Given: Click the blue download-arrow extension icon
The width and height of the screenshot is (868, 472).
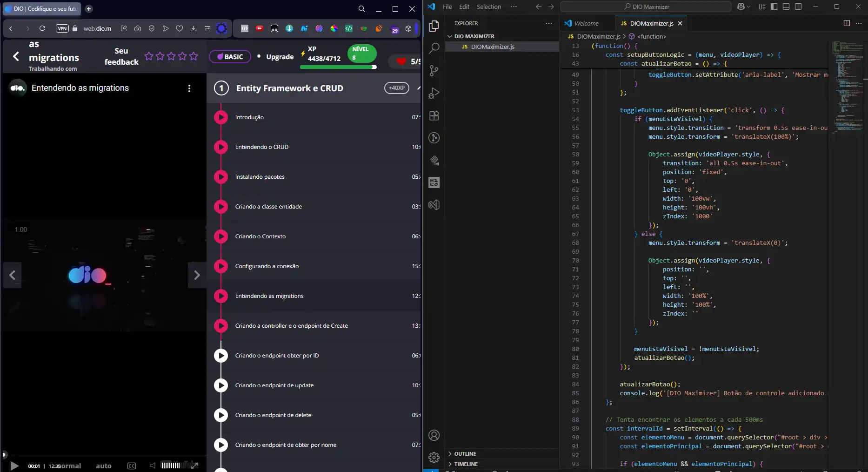Looking at the screenshot, I should [289, 28].
